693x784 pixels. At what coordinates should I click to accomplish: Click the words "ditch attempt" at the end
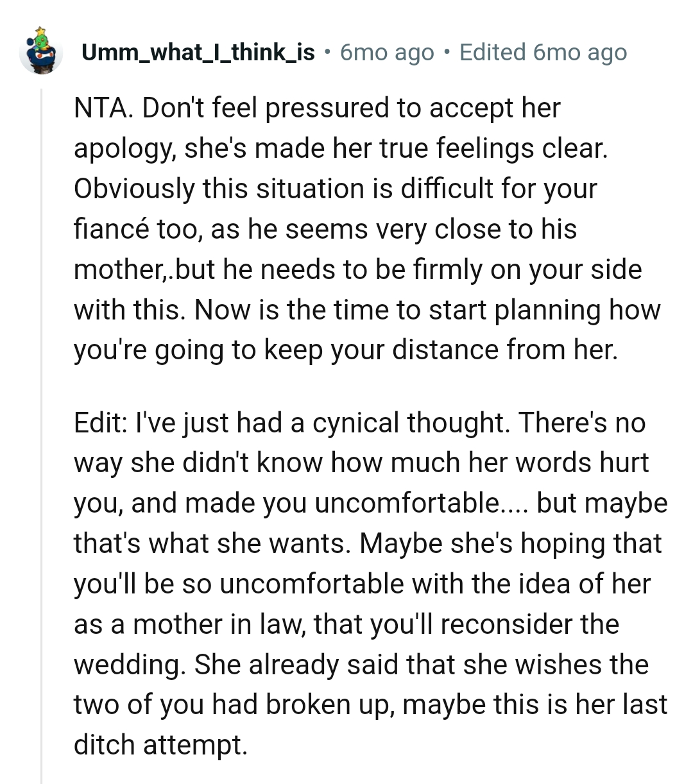coord(160,745)
